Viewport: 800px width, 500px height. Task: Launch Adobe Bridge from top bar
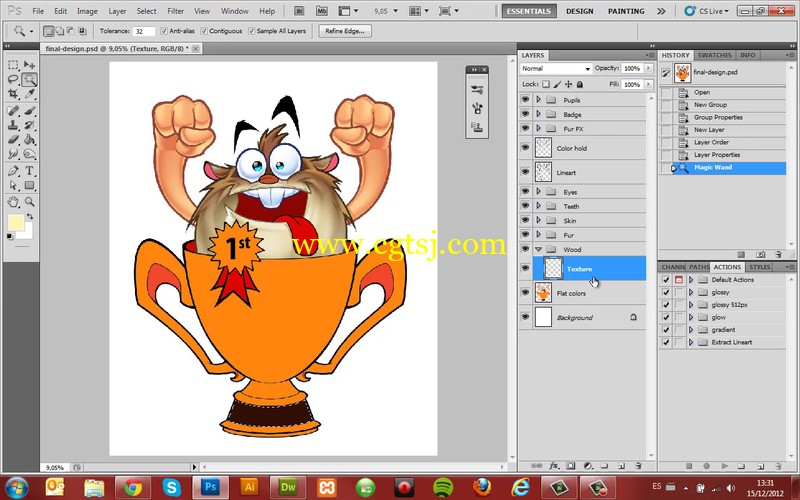(x=300, y=11)
